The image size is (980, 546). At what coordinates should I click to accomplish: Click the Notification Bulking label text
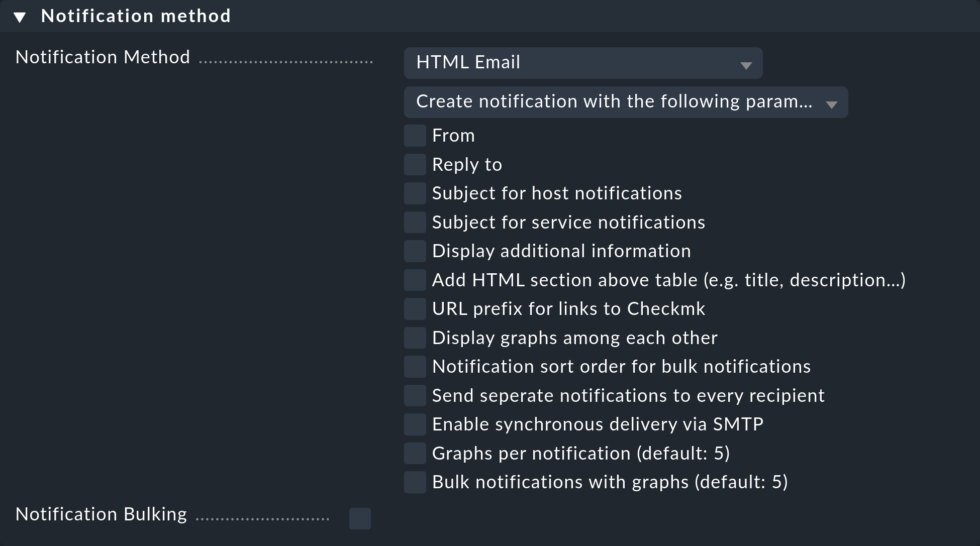click(x=101, y=514)
